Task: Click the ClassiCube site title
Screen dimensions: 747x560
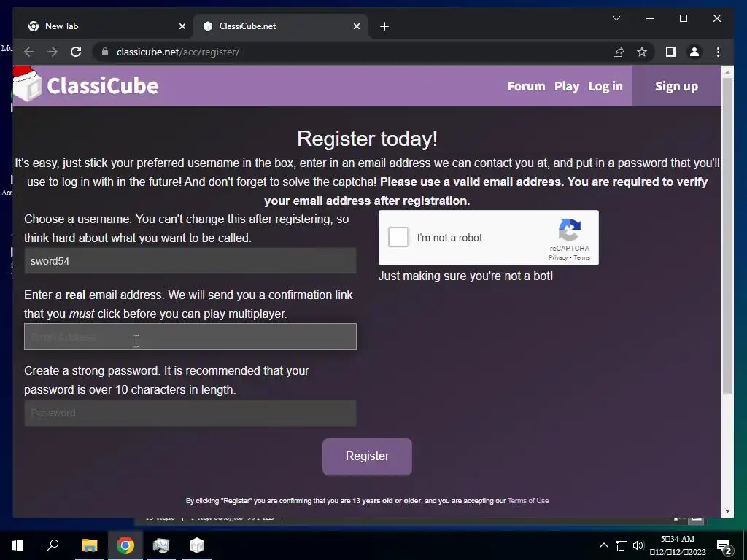Action: (x=102, y=86)
